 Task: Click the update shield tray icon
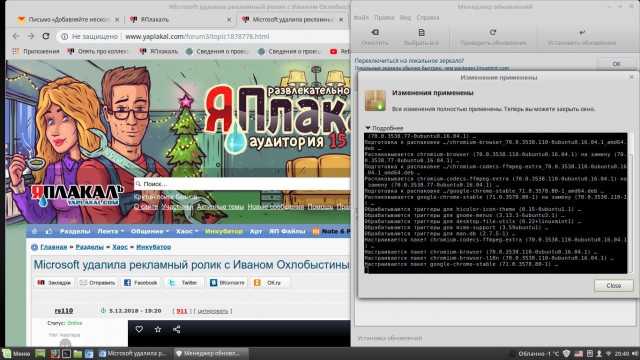tap(567, 353)
